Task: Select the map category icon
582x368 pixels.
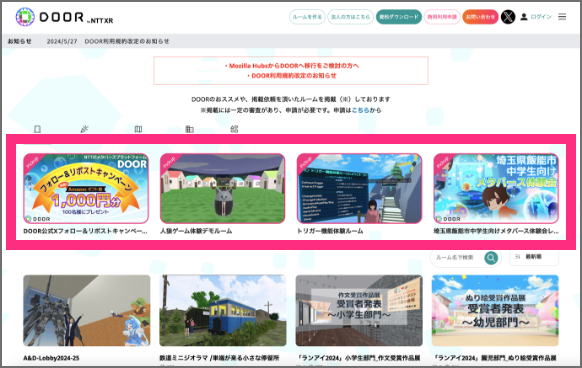Action: 138,129
